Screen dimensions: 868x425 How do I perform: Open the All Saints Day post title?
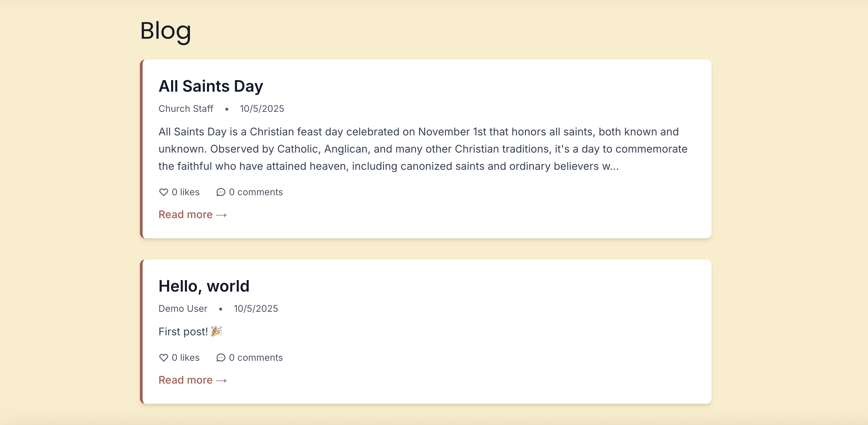[x=211, y=86]
